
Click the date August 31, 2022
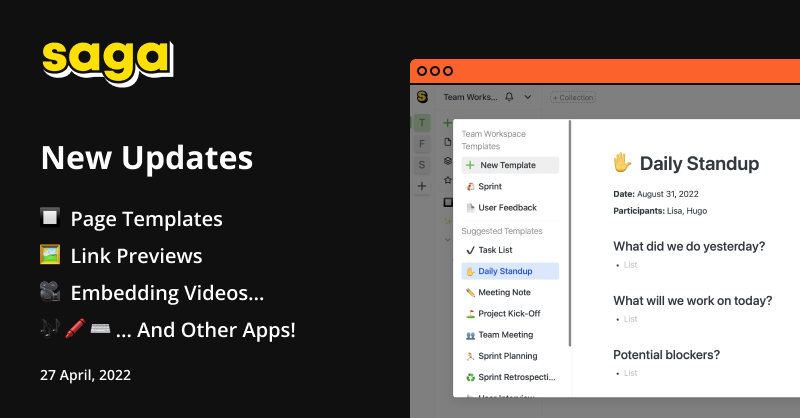pyautogui.click(x=667, y=194)
